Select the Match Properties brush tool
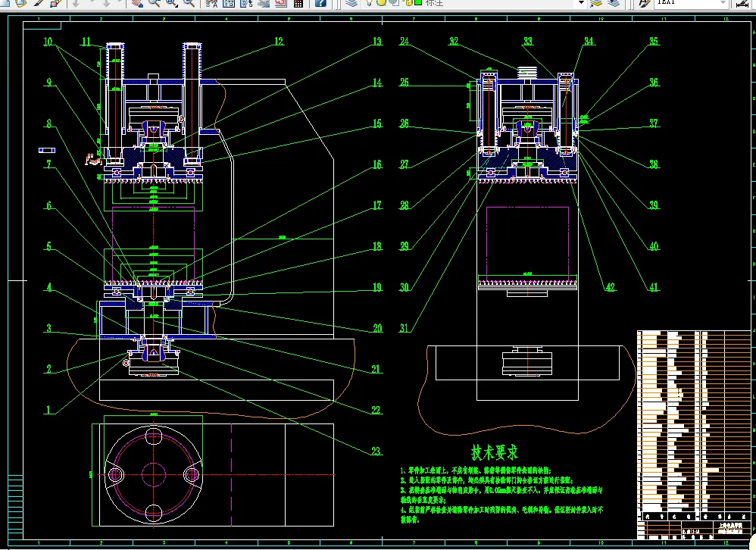 (39, 3)
